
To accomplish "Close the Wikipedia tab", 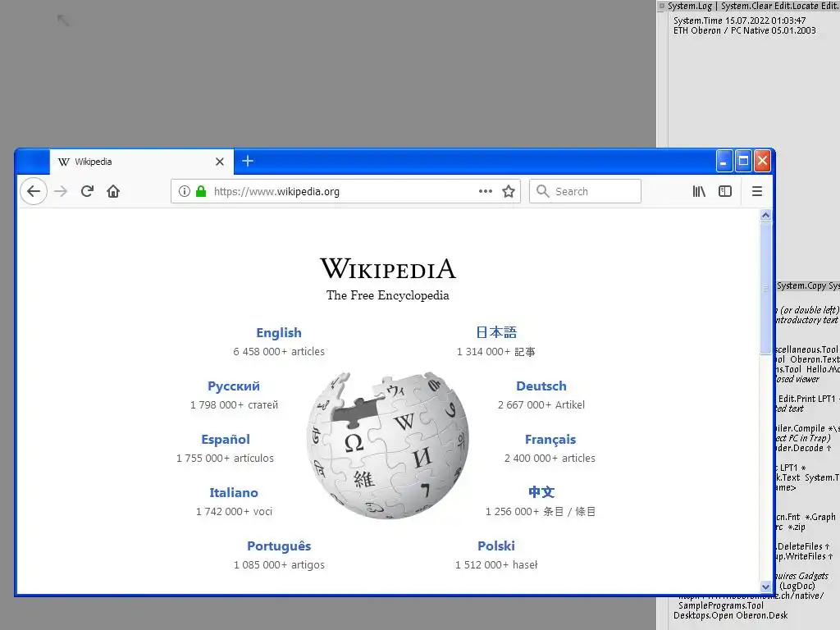I will 220,162.
